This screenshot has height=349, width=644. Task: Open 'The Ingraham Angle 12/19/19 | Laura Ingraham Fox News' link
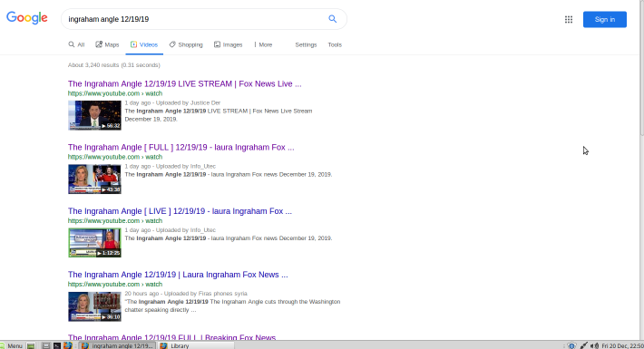pyautogui.click(x=178, y=275)
